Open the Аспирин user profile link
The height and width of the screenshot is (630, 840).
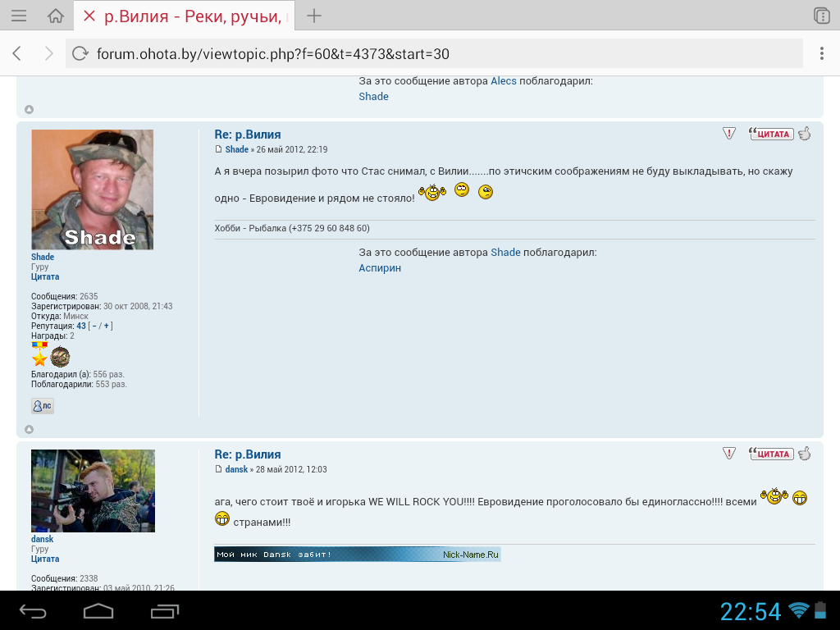point(380,268)
